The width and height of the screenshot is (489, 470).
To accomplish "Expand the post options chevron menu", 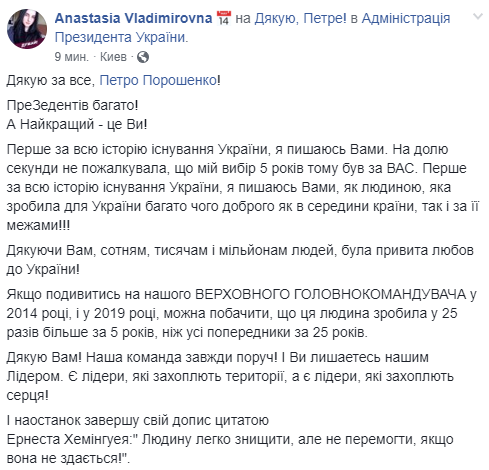I will point(478,16).
